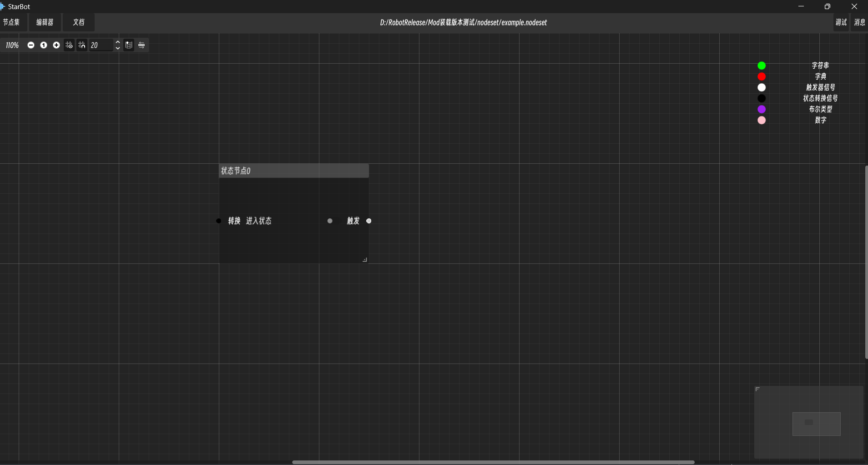Viewport: 868px width, 465px height.
Task: Click the 字符串 legend label
Action: click(x=820, y=66)
